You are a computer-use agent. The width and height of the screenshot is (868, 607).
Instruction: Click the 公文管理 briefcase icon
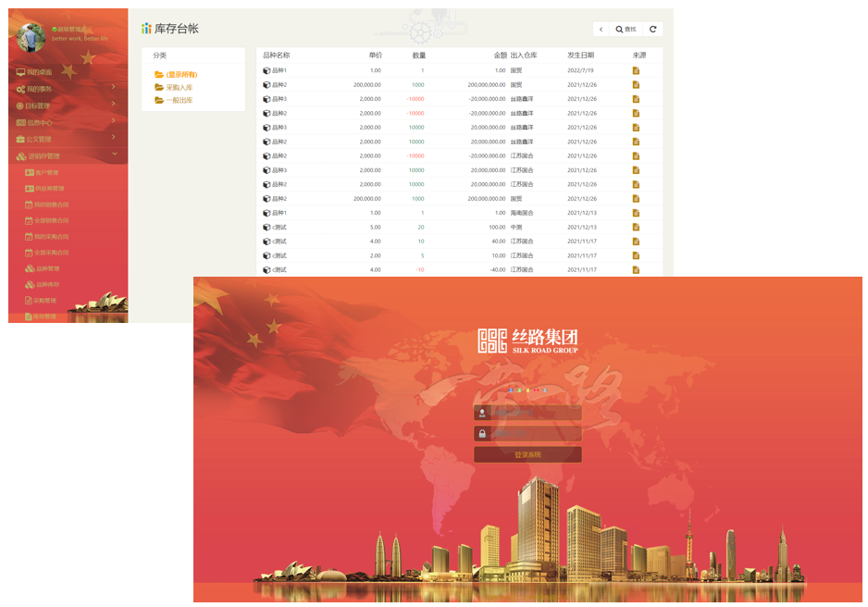(x=20, y=139)
